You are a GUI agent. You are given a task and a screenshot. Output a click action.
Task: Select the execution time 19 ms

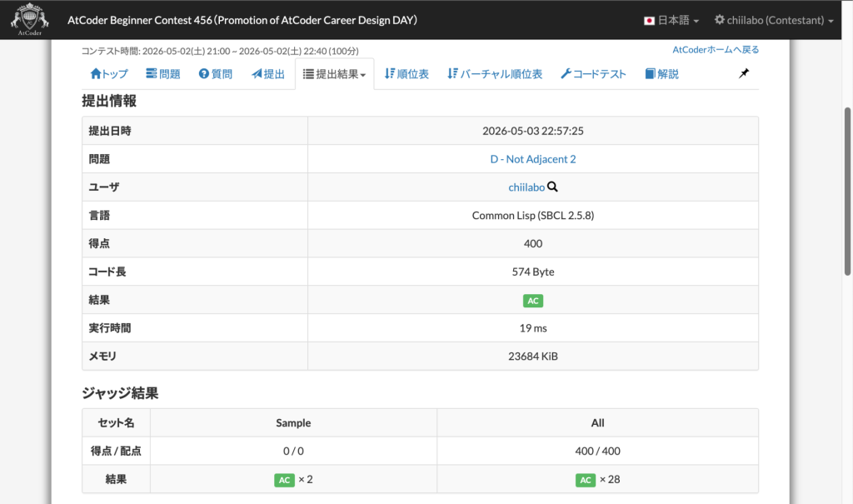coord(532,328)
